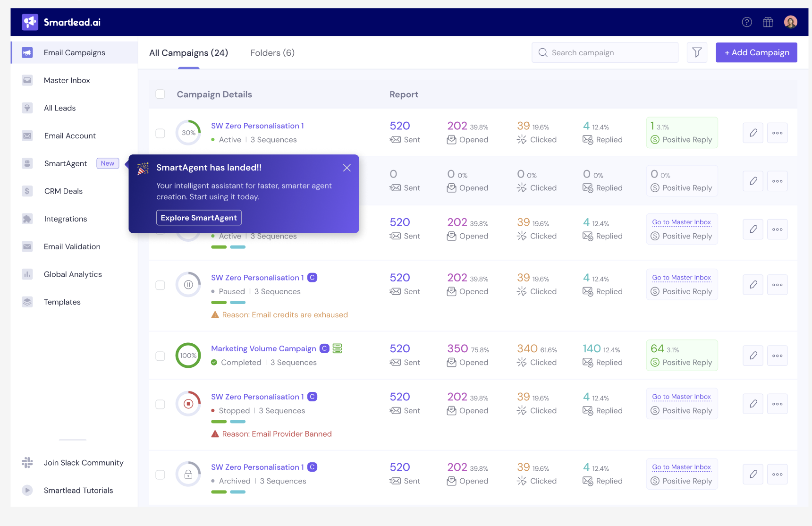The width and height of the screenshot is (812, 526).
Task: Click the stacked list icon beside Marketing Volume Campaign
Action: tap(337, 348)
